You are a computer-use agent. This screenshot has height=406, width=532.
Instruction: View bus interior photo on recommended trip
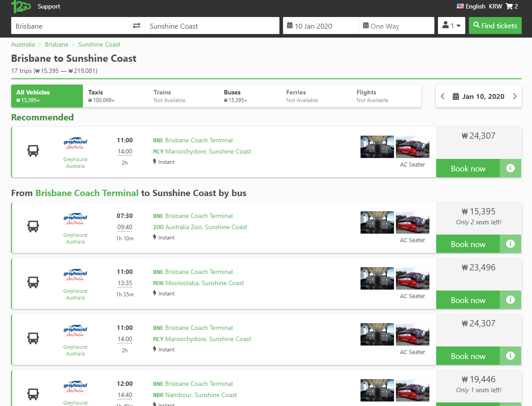(378, 147)
